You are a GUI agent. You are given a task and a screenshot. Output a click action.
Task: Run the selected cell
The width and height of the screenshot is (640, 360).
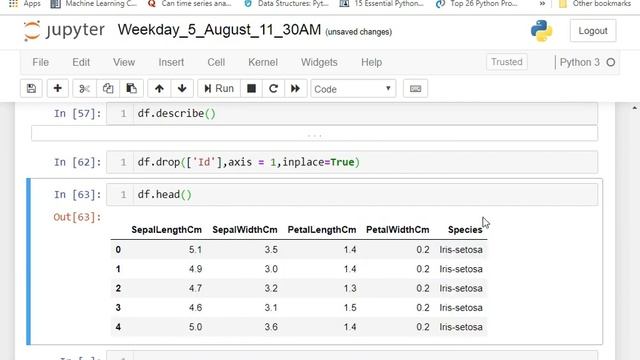coord(219,89)
